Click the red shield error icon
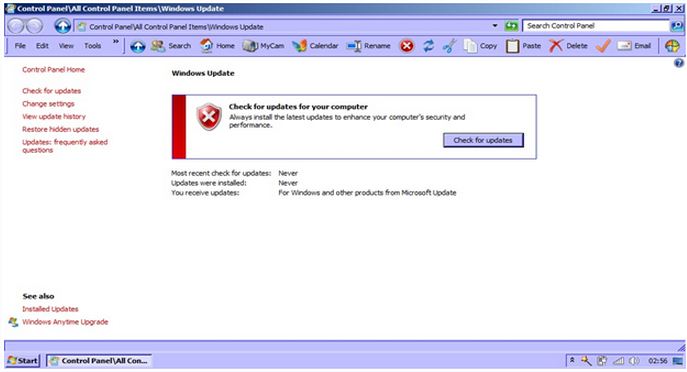This screenshot has height=372, width=687. tap(209, 117)
